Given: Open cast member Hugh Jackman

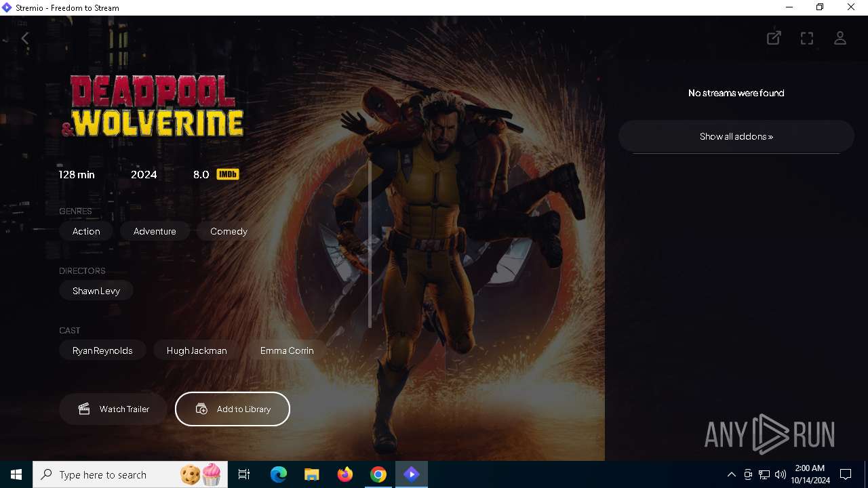Looking at the screenshot, I should (x=197, y=350).
